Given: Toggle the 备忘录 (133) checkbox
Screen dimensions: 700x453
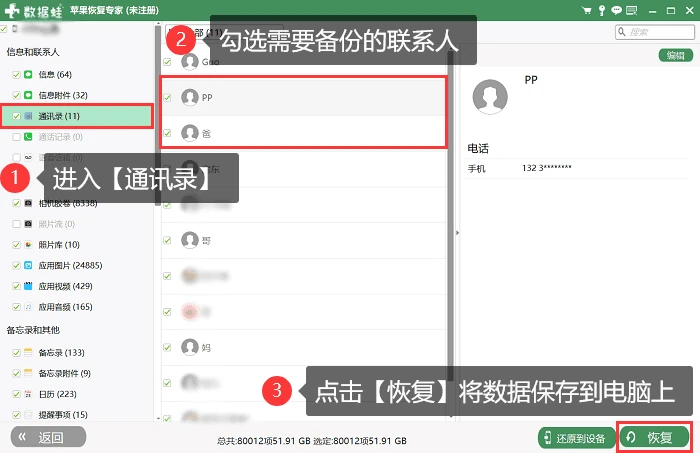Looking at the screenshot, I should point(17,353).
